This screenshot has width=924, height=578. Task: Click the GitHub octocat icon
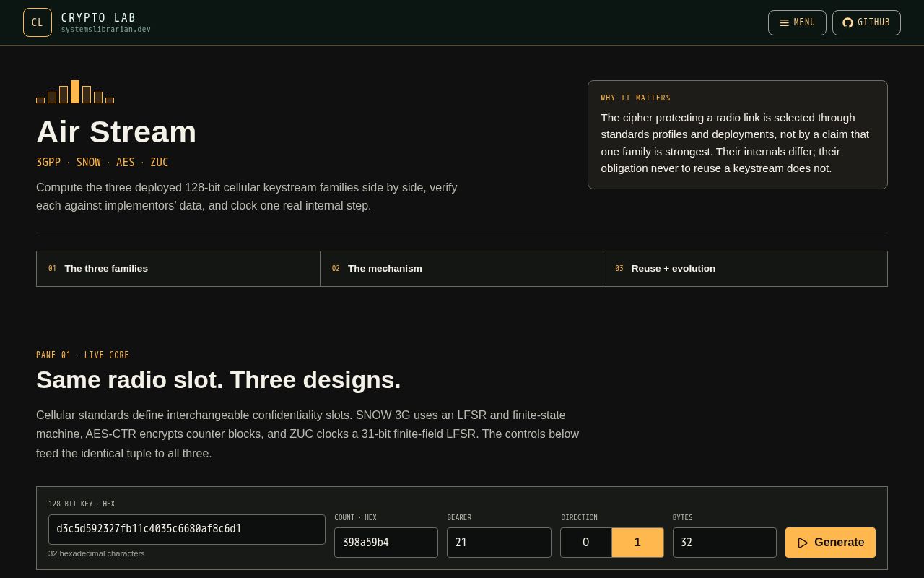click(x=847, y=22)
